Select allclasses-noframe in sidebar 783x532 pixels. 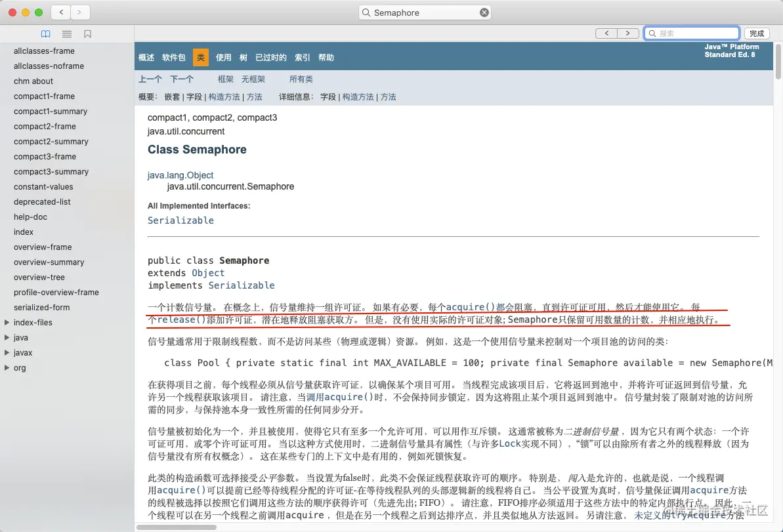tap(49, 66)
